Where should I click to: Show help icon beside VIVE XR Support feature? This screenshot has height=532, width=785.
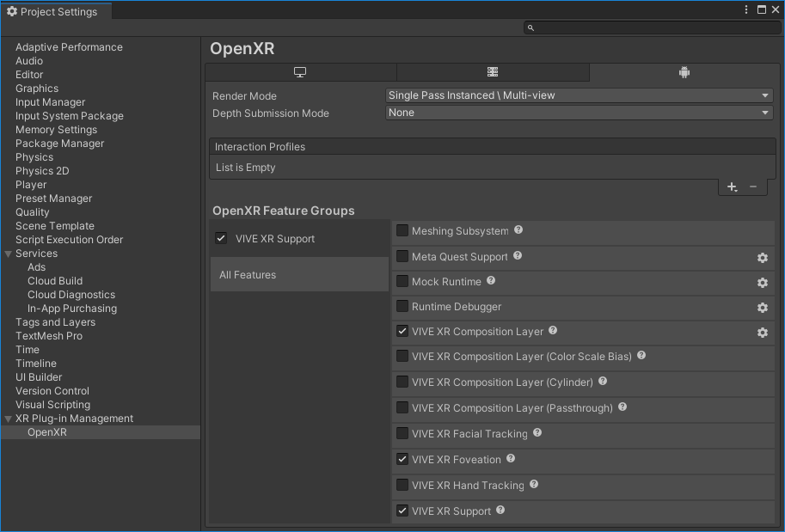tap(500, 510)
